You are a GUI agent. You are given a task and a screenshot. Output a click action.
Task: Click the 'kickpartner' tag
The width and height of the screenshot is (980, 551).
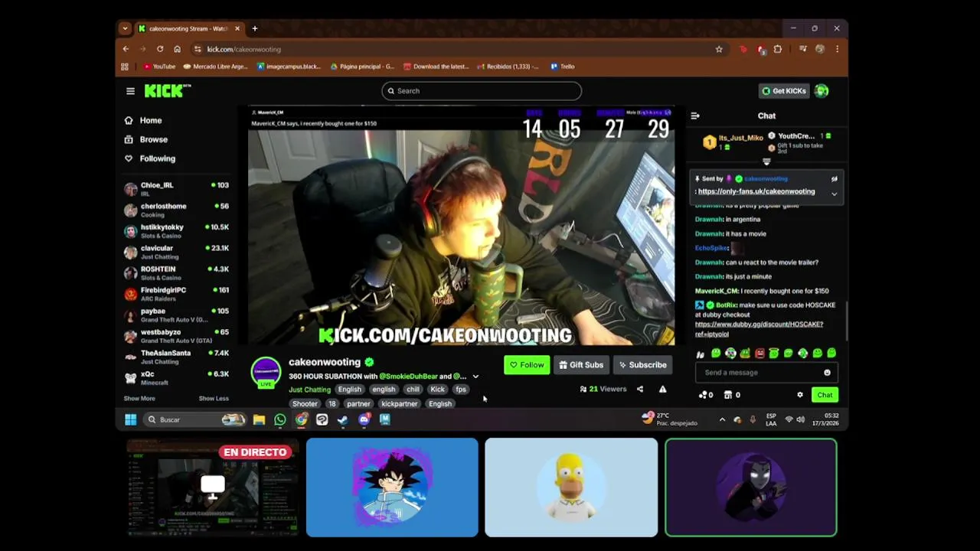pos(400,404)
